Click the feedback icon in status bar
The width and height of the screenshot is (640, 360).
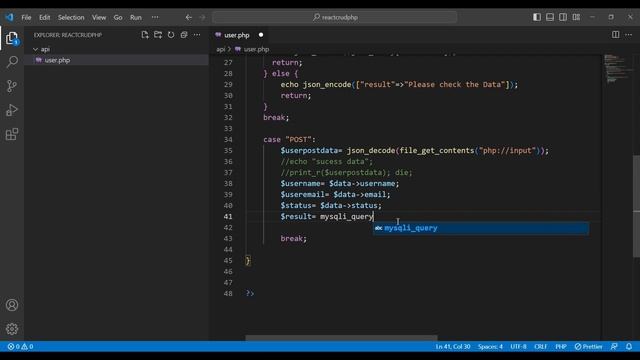(614, 347)
